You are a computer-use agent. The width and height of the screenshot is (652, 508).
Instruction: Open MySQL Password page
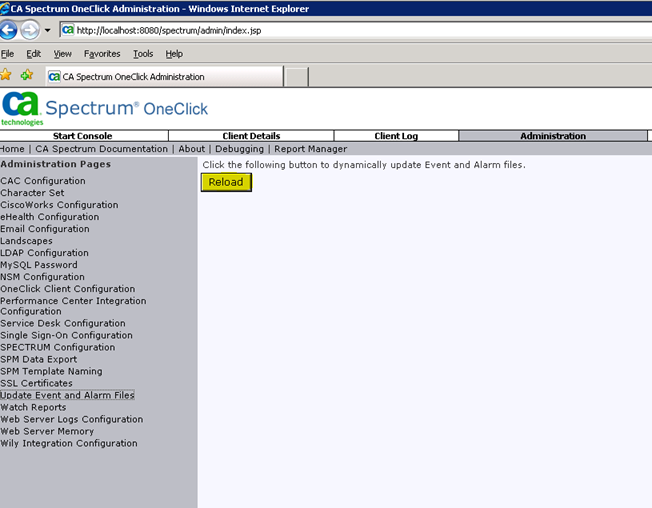coord(39,265)
